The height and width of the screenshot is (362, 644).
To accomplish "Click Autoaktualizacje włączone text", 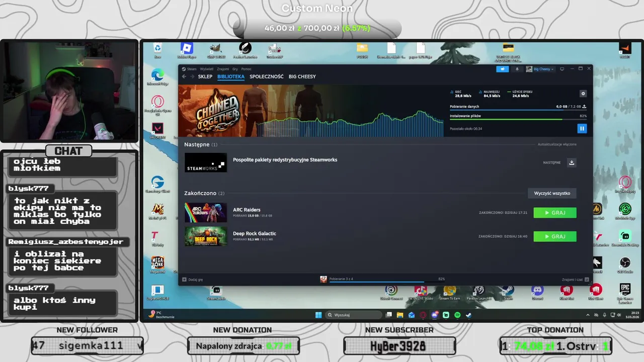I will coord(557,144).
